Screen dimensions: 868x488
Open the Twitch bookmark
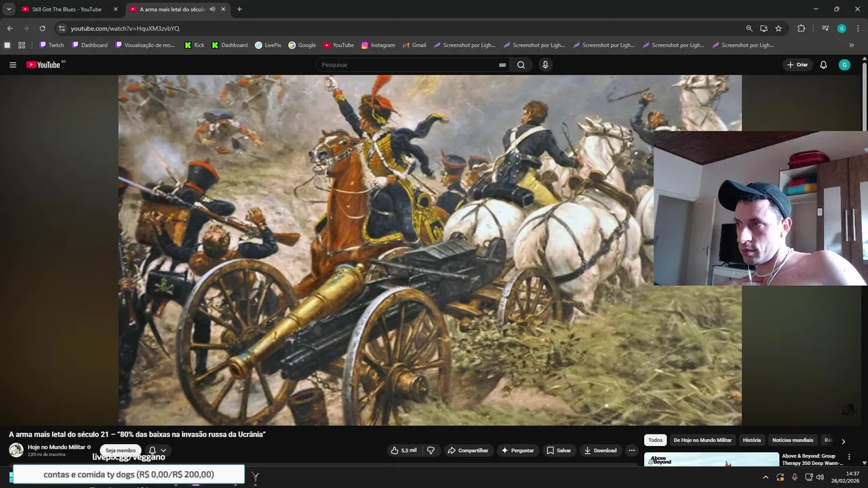coord(52,45)
